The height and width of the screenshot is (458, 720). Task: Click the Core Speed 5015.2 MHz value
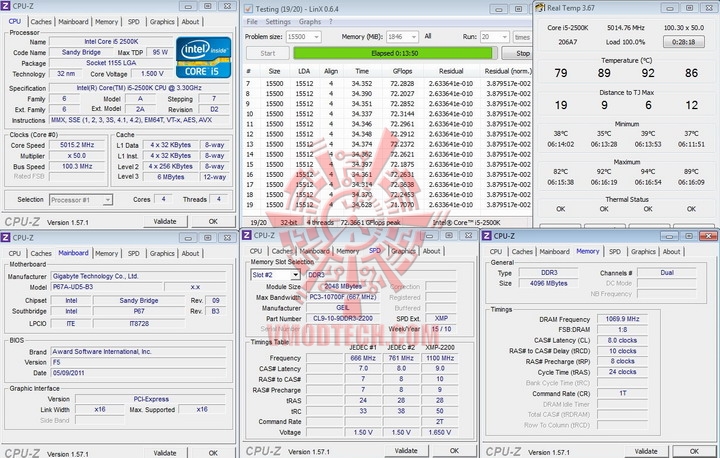click(77, 145)
